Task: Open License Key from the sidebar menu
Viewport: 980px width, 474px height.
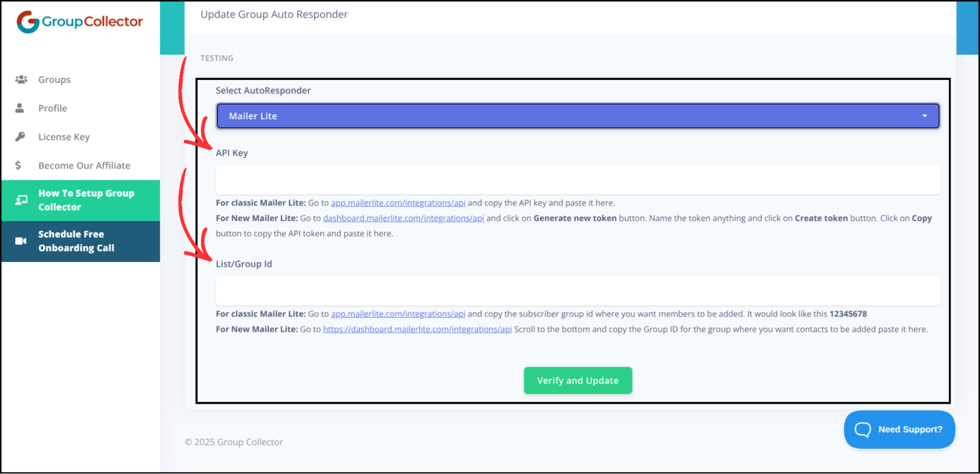Action: [64, 136]
